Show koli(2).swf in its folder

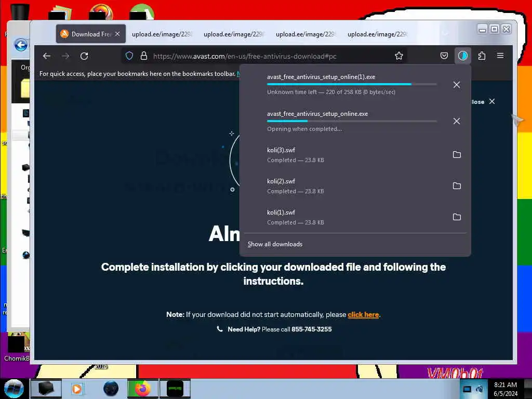click(x=457, y=186)
